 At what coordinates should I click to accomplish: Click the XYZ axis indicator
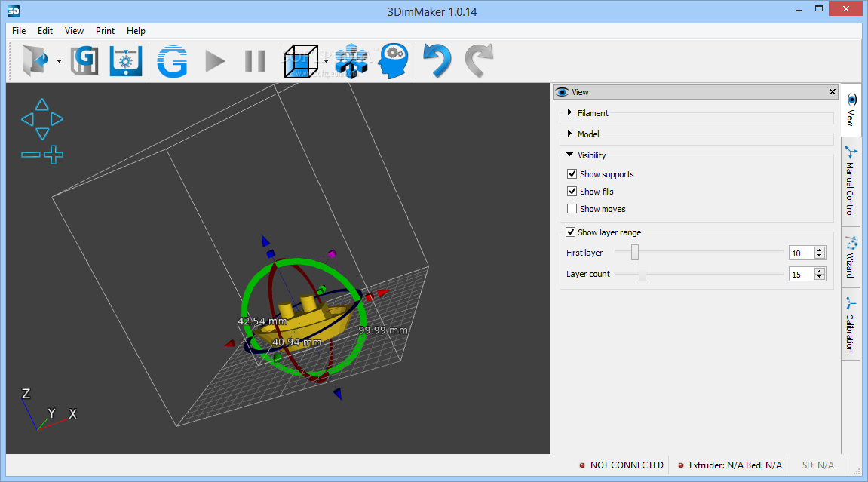coord(49,410)
